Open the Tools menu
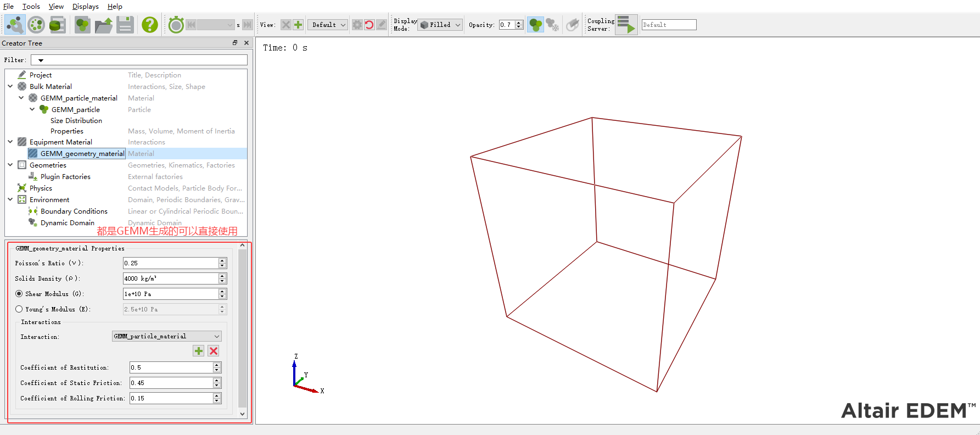 click(31, 7)
